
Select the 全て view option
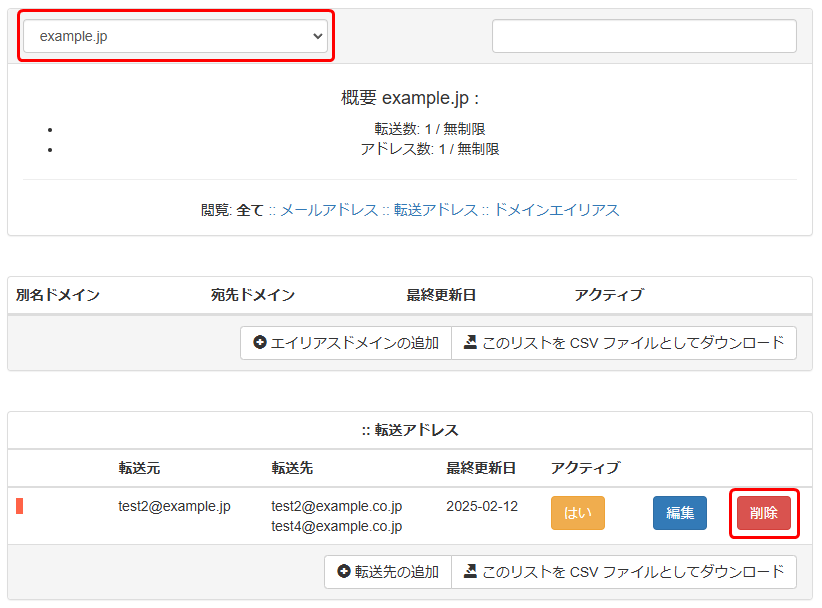tap(250, 210)
